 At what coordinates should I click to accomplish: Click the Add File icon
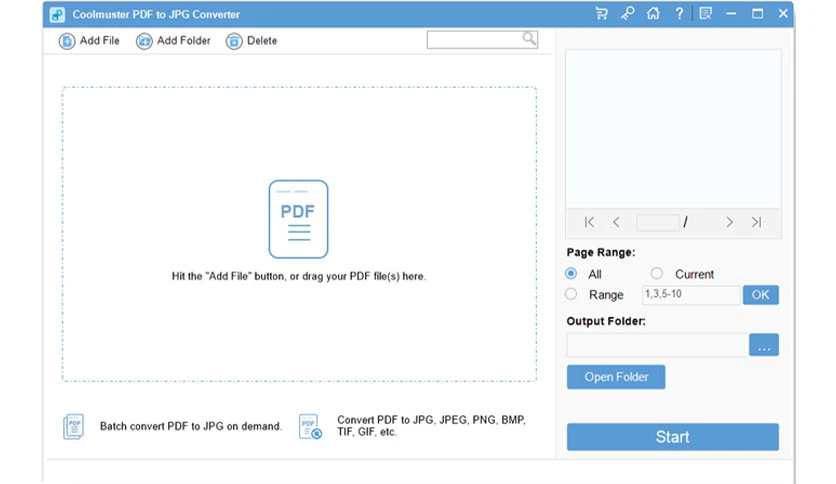click(x=67, y=41)
